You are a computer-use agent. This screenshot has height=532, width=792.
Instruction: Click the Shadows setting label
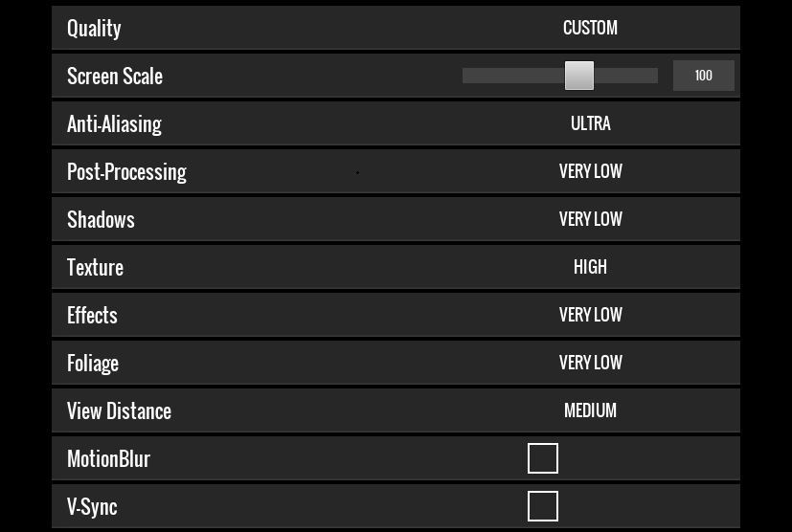101,219
